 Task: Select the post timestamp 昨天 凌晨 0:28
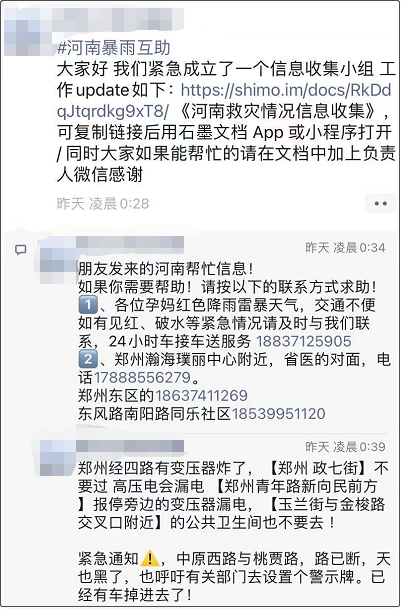coord(103,204)
